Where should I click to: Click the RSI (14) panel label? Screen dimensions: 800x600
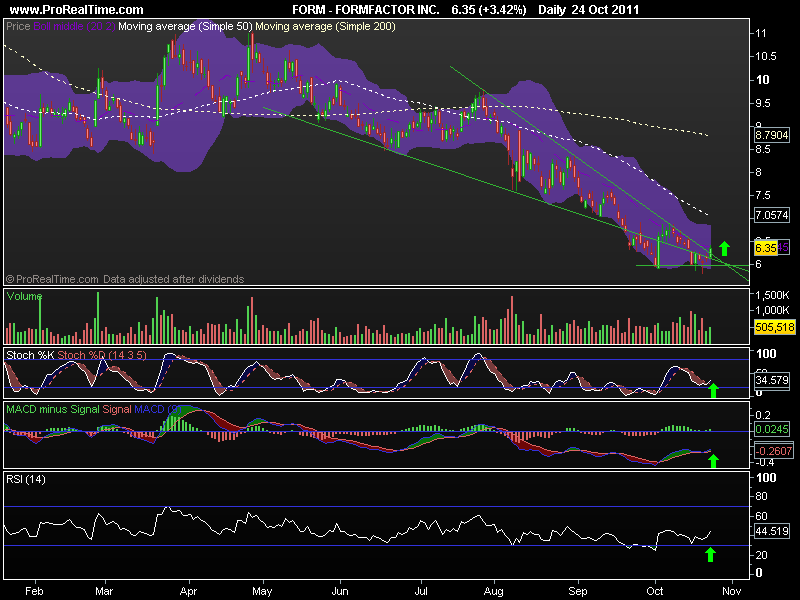[x=26, y=479]
